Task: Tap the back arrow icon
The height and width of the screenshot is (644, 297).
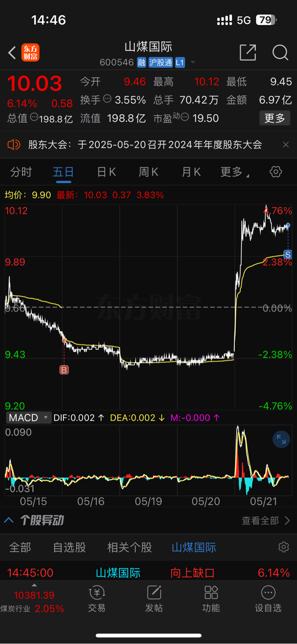Action: point(12,53)
